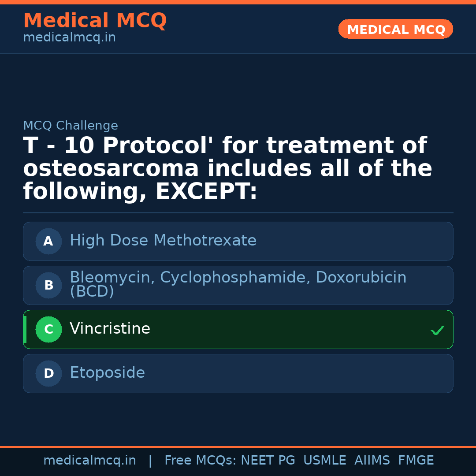The image size is (476, 476).
Task: Click the USMLE label in footer
Action: tap(325, 460)
